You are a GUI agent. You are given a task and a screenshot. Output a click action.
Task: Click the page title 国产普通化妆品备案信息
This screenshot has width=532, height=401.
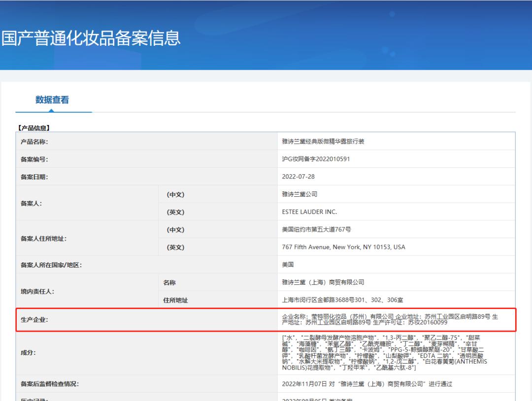91,38
